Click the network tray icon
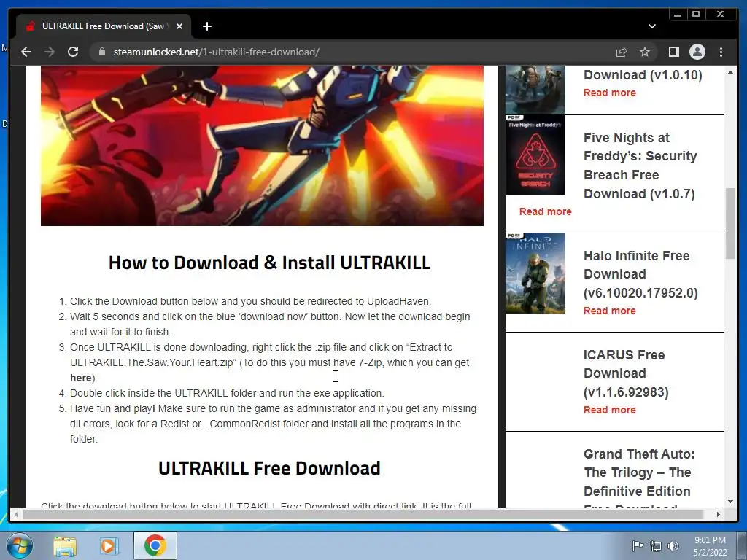This screenshot has width=747, height=560. (656, 546)
